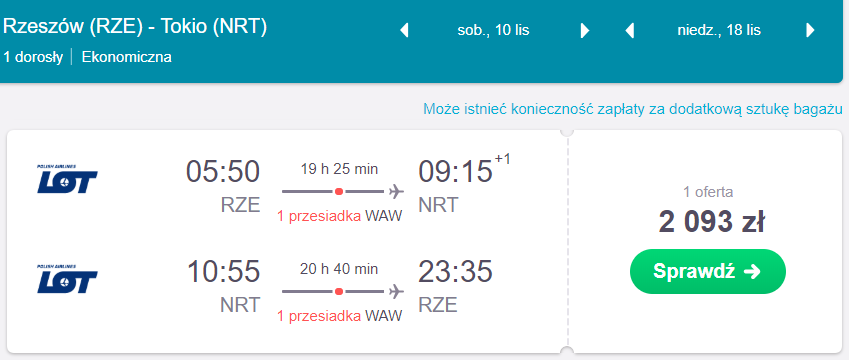849x360 pixels.
Task: Click the Rzeszów (RZE) - Tokio (NRT) route title
Action: point(135,27)
